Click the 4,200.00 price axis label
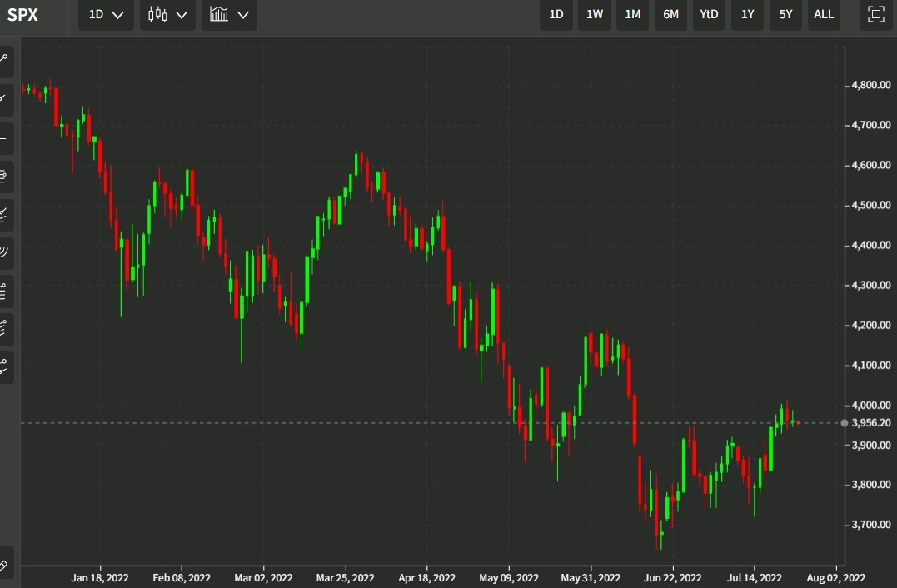This screenshot has width=897, height=588. click(870, 326)
